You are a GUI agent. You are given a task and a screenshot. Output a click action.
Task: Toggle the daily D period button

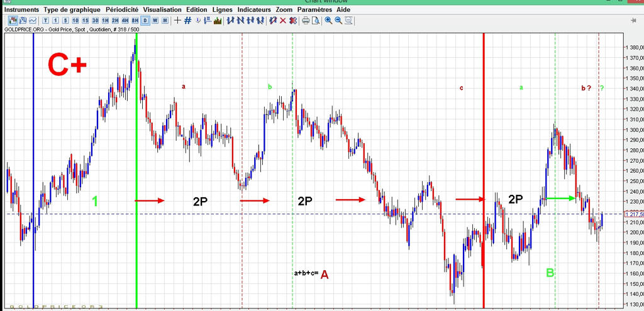coord(145,21)
